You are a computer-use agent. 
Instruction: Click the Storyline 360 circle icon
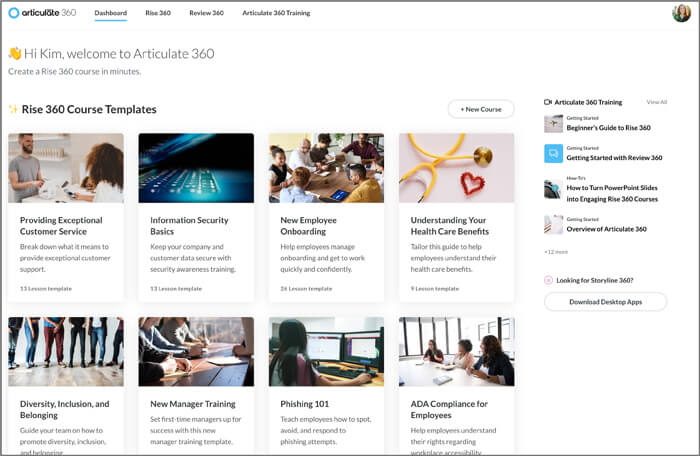tap(548, 280)
